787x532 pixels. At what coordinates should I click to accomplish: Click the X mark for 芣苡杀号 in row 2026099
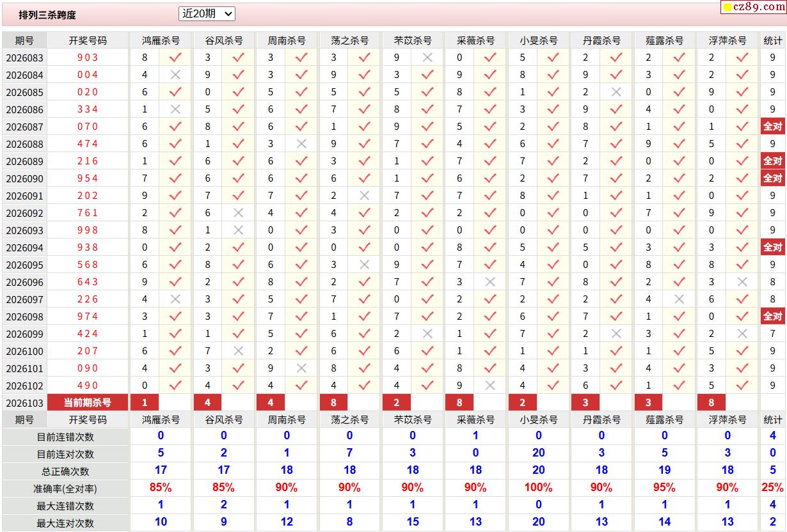(x=427, y=334)
